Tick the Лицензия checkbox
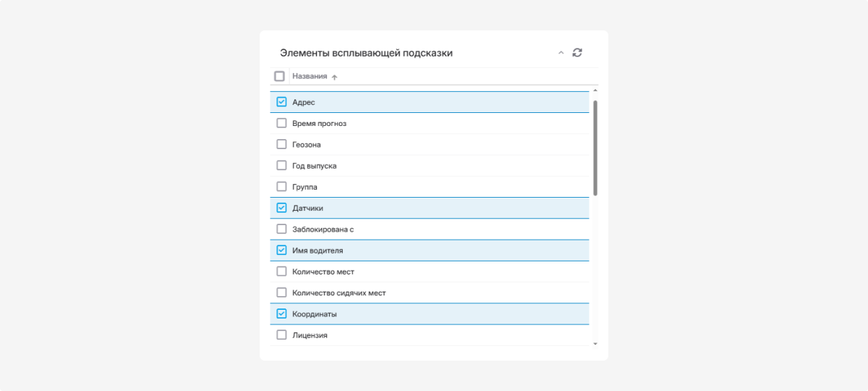 282,335
